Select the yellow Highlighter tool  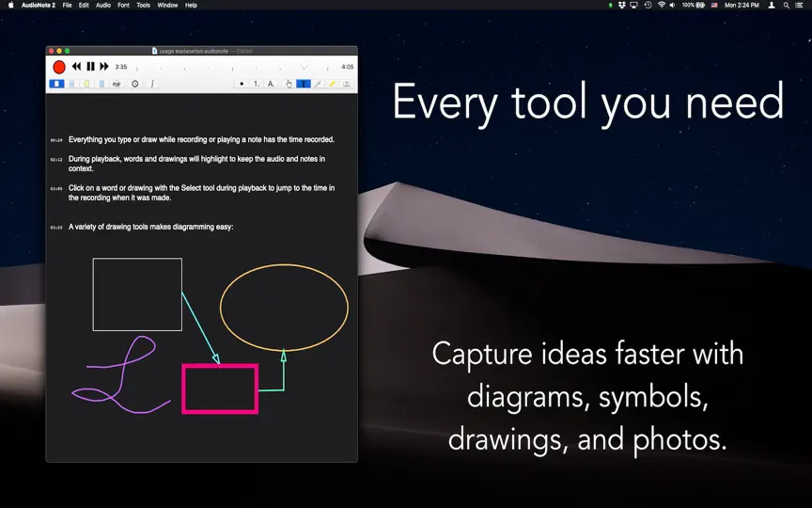333,84
